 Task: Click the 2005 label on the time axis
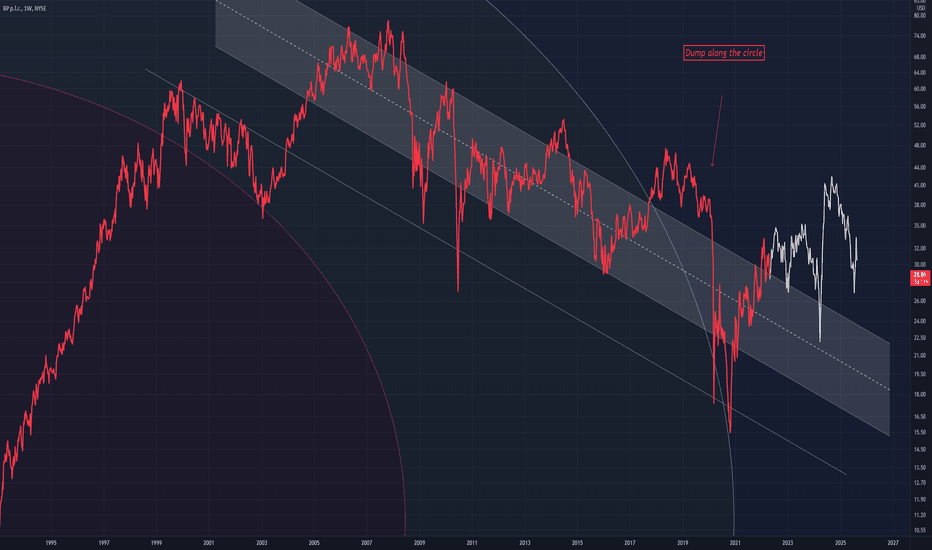pyautogui.click(x=314, y=543)
